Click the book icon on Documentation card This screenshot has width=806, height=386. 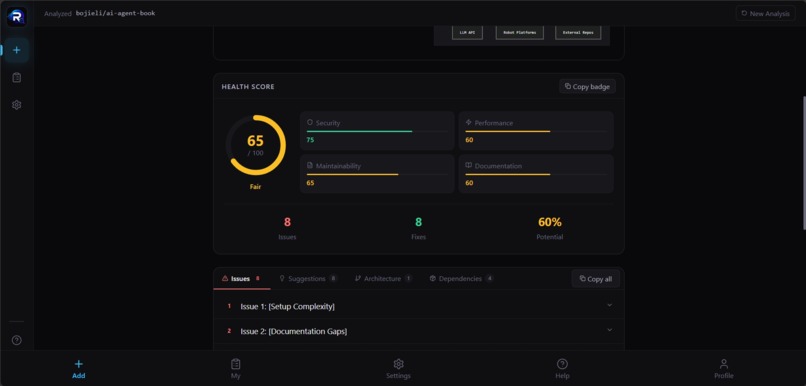[x=469, y=166]
